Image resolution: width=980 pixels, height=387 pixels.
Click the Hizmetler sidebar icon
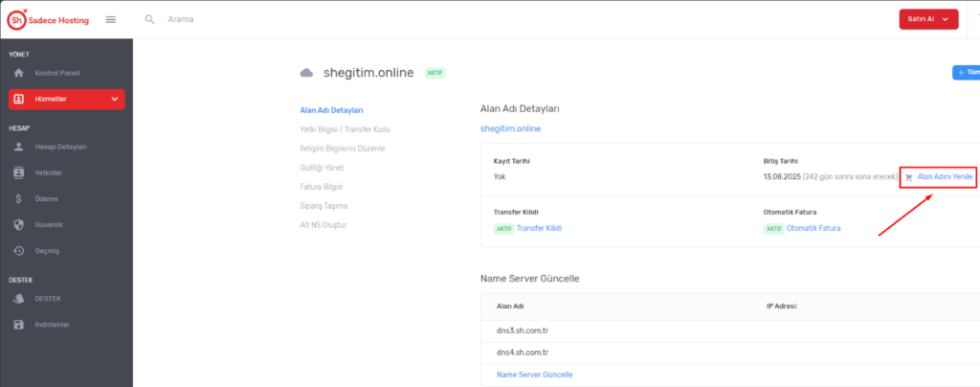19,99
